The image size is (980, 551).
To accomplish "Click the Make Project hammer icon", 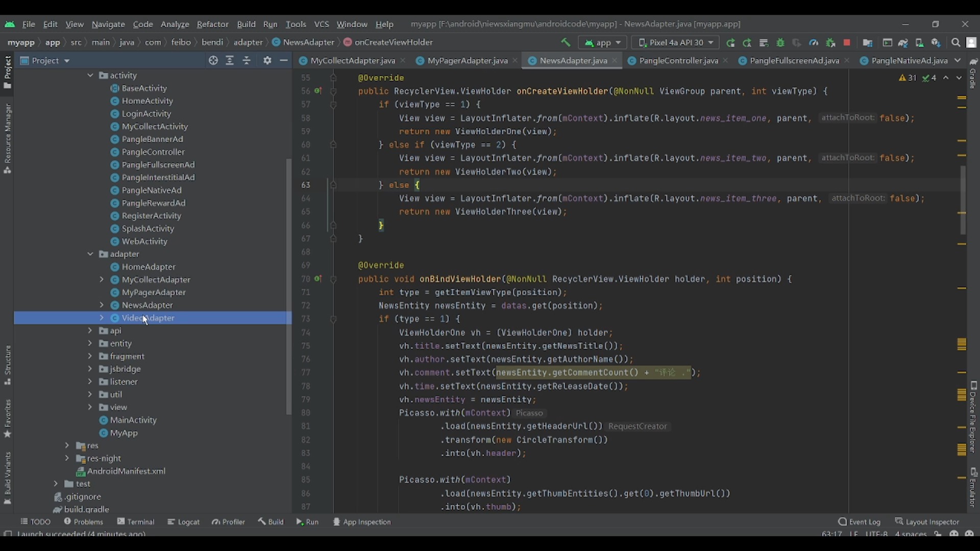I will [566, 42].
